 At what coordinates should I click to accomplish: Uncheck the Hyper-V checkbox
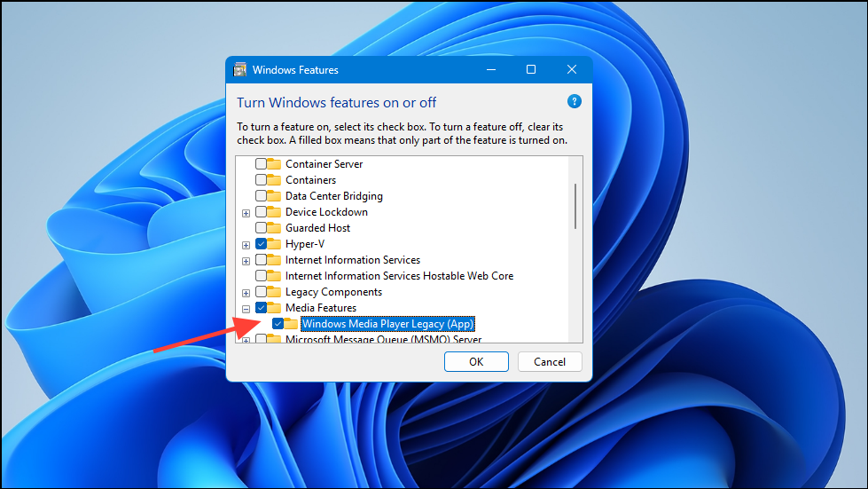261,244
